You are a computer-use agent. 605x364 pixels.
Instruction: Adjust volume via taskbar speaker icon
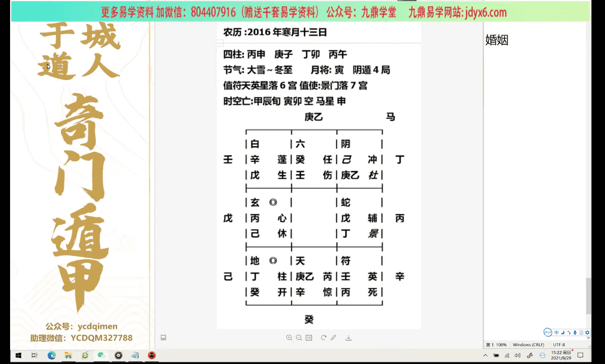click(x=518, y=356)
